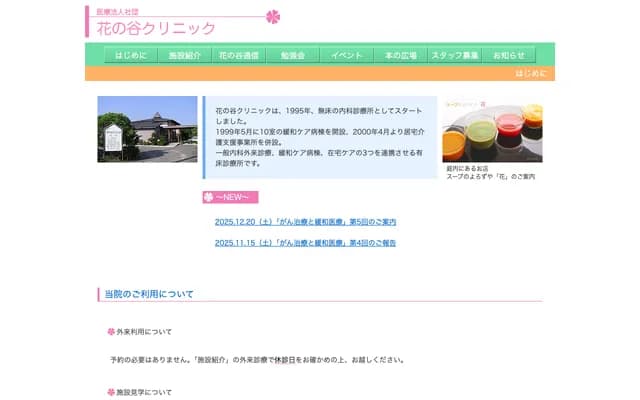Image resolution: width=640 pixels, height=400 pixels.
Task: Open the 施設紹介 navigation tab
Action: pos(185,55)
